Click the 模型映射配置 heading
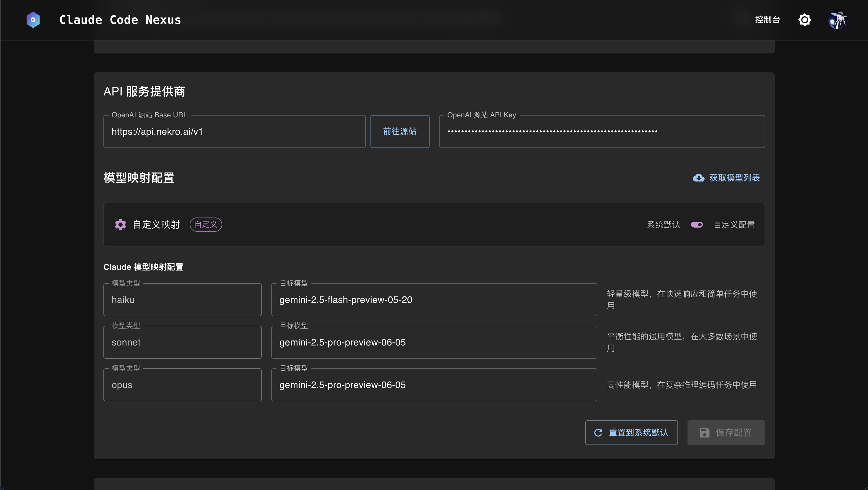The height and width of the screenshot is (490, 868). pyautogui.click(x=139, y=178)
